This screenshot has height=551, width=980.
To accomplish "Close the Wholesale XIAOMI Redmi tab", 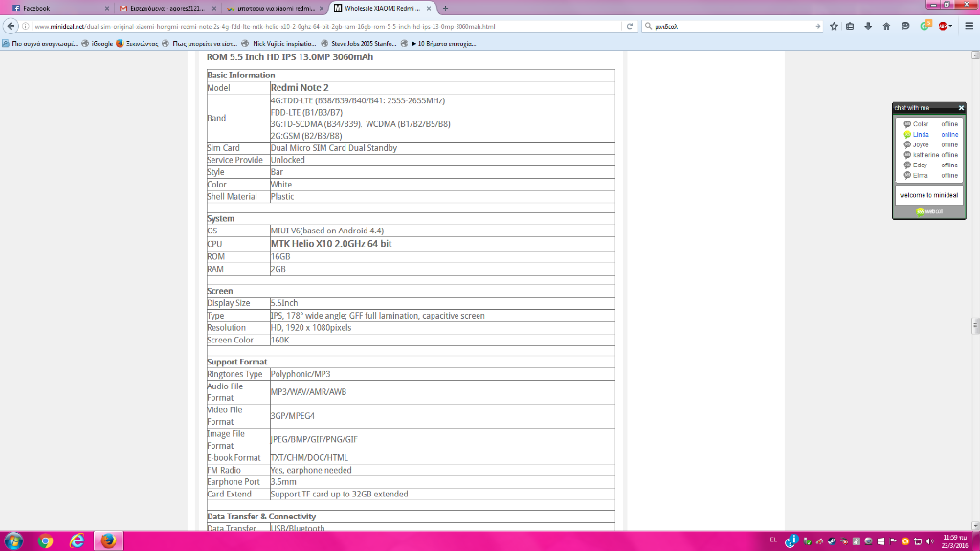I will [429, 8].
